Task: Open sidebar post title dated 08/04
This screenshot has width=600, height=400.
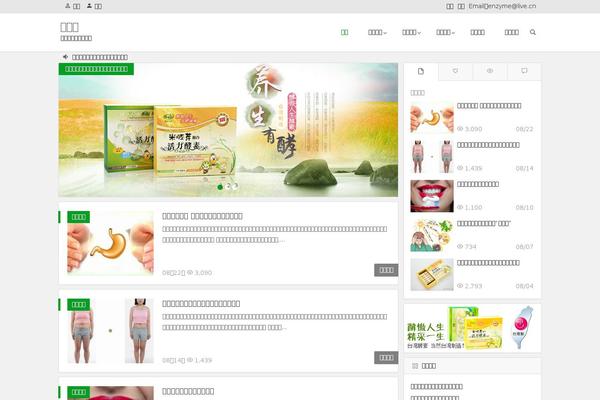Action: pyautogui.click(x=488, y=263)
